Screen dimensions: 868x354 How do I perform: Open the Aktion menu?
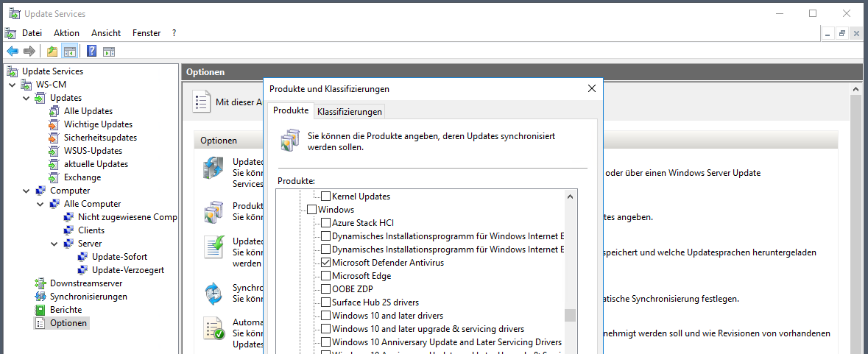66,33
